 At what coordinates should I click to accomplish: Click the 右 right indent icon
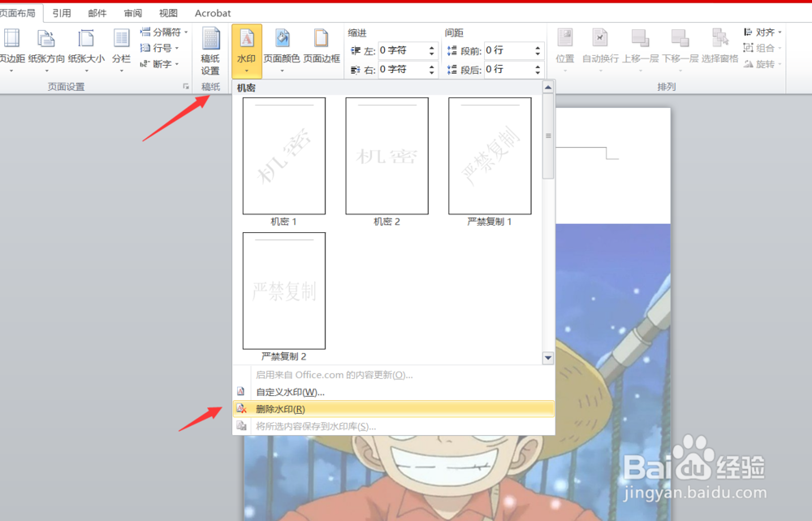[356, 70]
